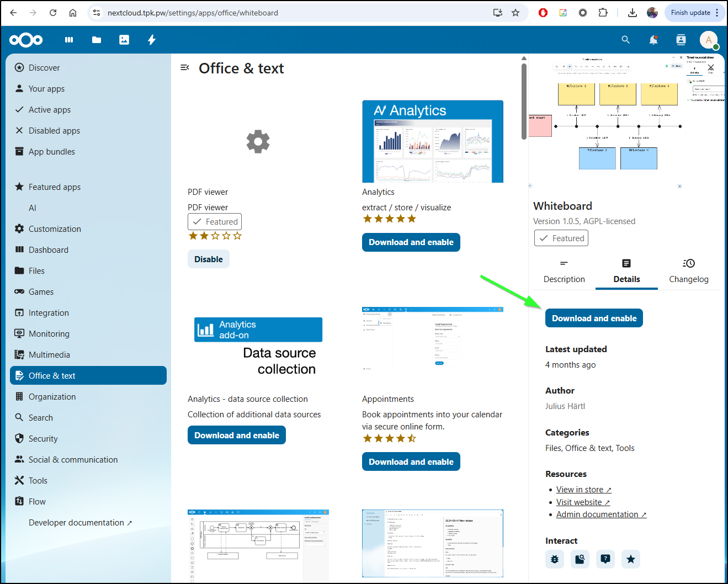Click the Analytics app screenshot thumbnail
The height and width of the screenshot is (584, 728).
pyautogui.click(x=433, y=141)
